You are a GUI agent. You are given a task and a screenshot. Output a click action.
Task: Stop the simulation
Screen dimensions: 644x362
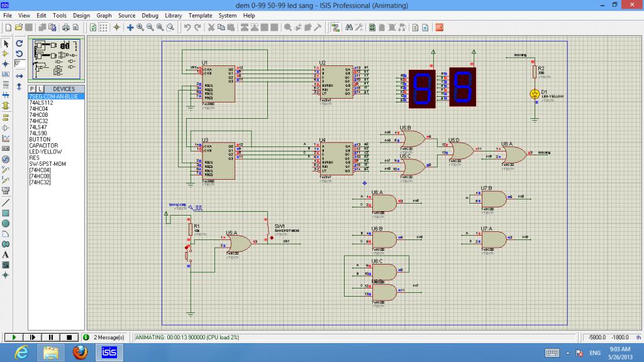pos(70,337)
